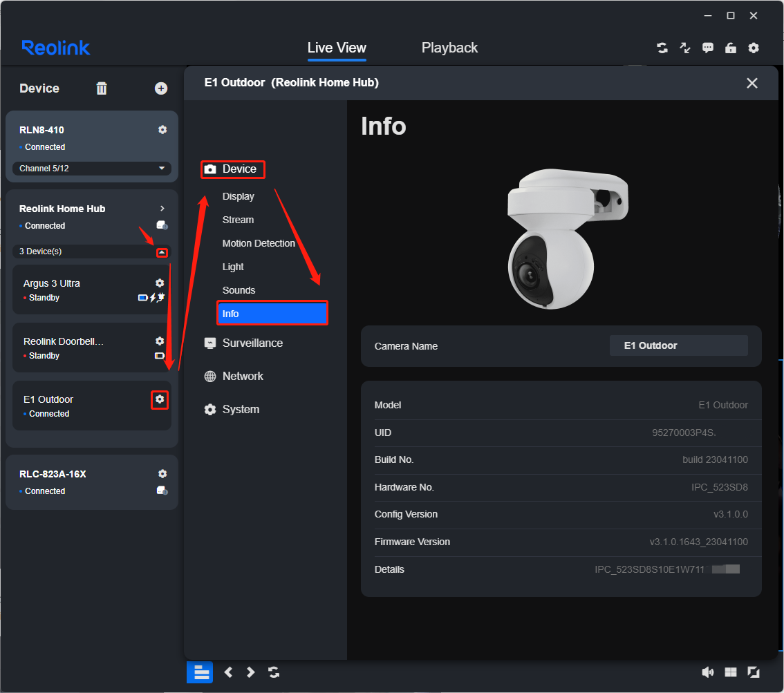Open the Light settings page

pos(233,267)
